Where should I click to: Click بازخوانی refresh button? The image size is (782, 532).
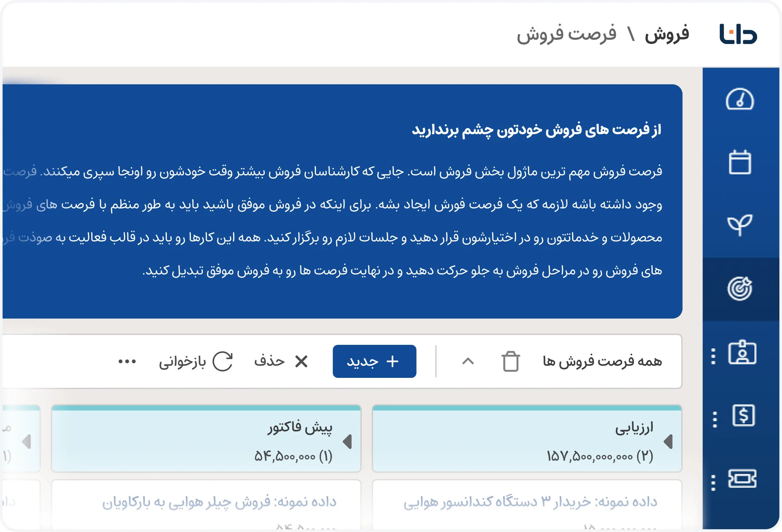tap(196, 362)
